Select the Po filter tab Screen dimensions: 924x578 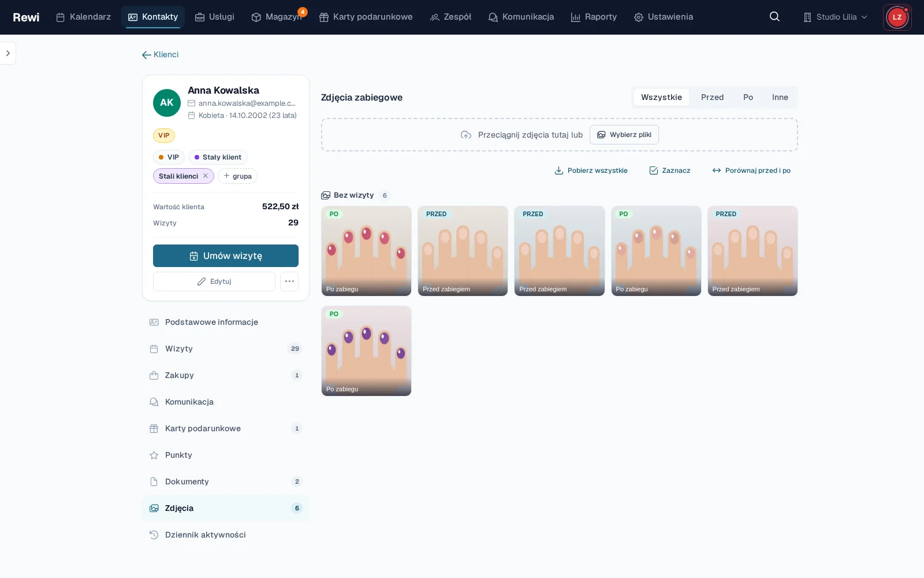[x=748, y=97]
